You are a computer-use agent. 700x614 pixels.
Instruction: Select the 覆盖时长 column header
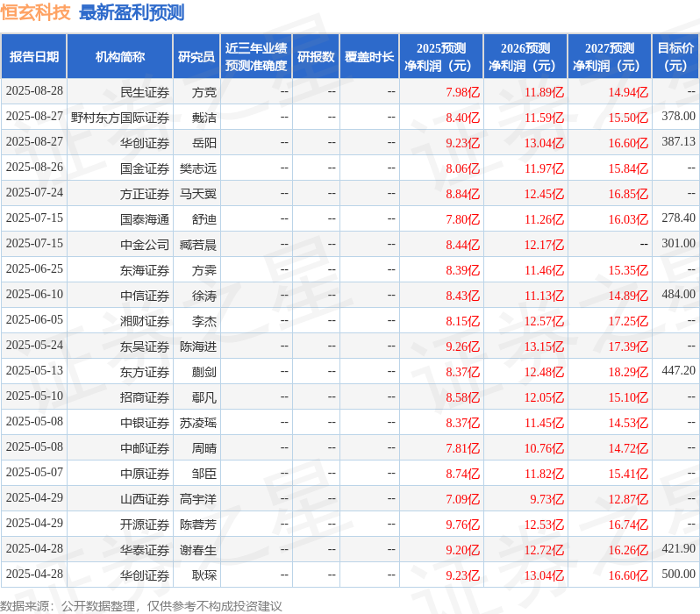click(x=369, y=57)
